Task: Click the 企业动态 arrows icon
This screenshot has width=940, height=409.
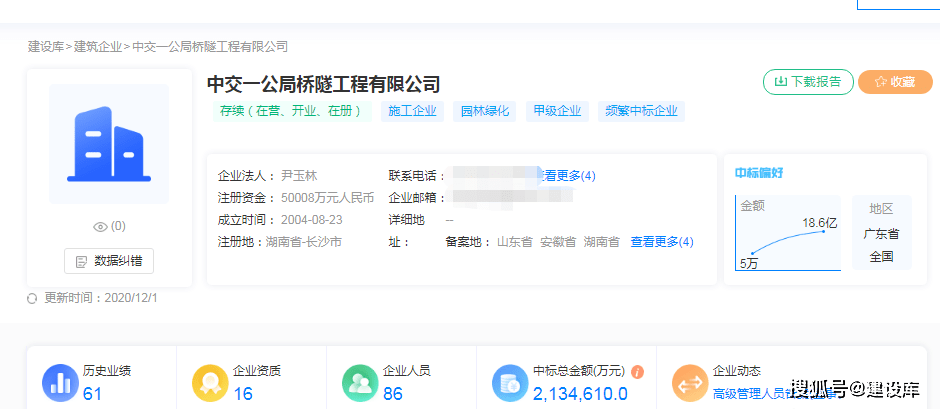Action: 690,383
